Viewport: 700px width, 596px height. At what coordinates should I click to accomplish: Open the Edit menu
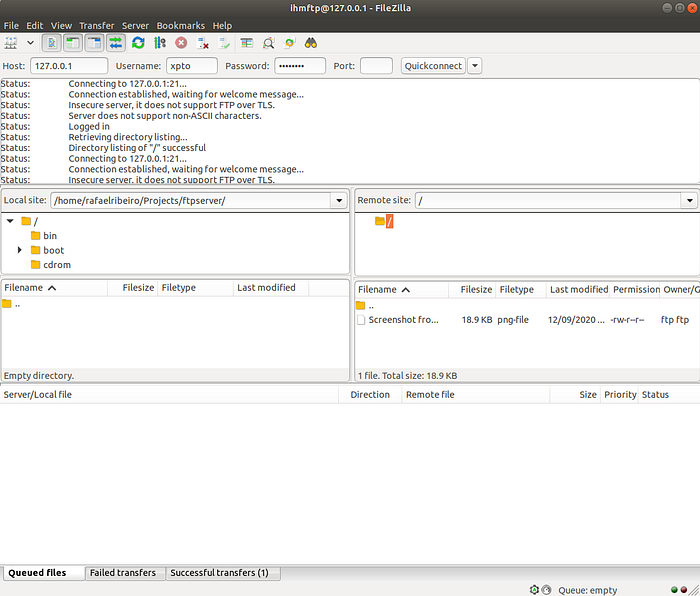pos(34,26)
